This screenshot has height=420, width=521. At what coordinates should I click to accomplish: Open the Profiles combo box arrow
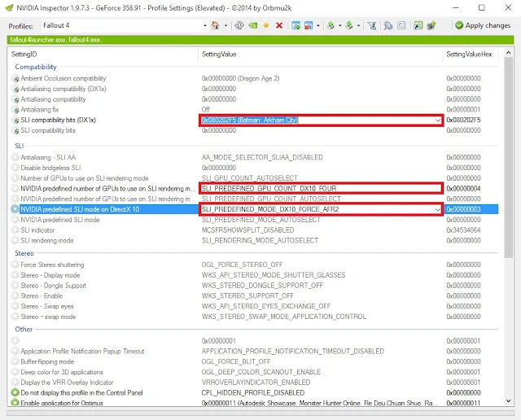pyautogui.click(x=204, y=25)
